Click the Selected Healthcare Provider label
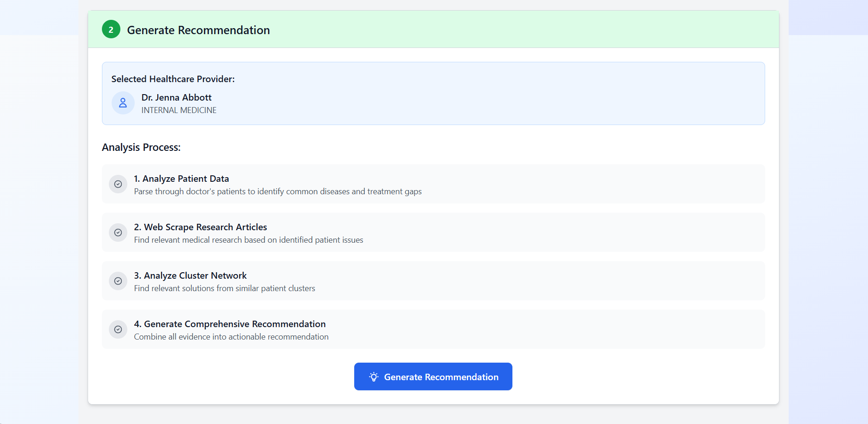 173,79
